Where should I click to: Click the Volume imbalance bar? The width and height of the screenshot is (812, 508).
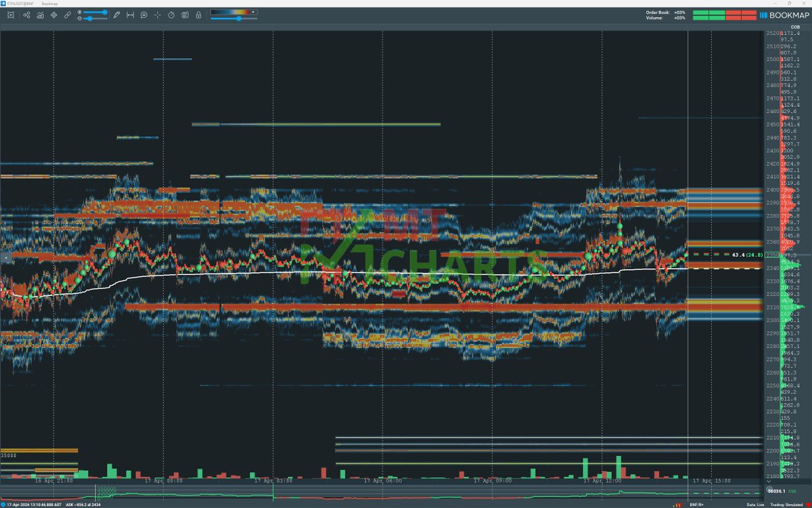pyautogui.click(x=723, y=18)
